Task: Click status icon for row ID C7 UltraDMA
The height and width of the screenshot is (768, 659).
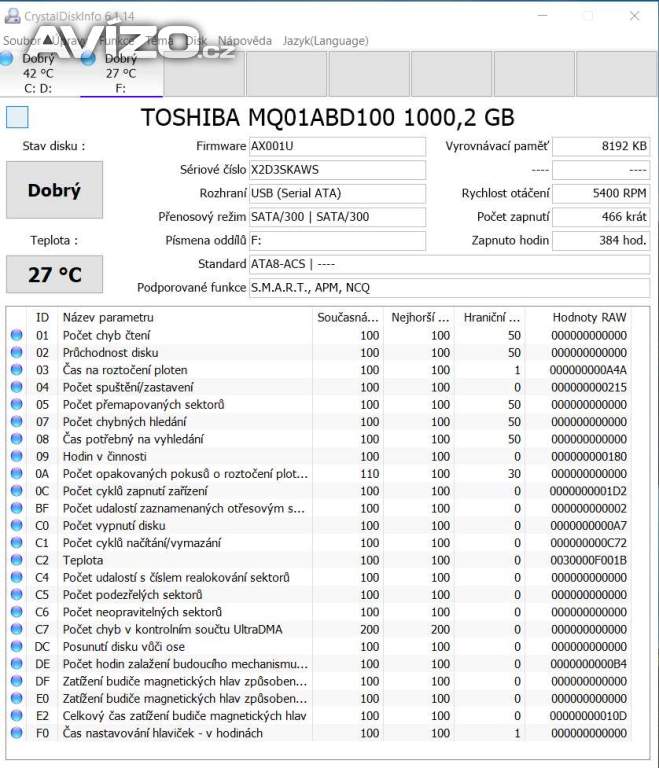Action: [17, 629]
